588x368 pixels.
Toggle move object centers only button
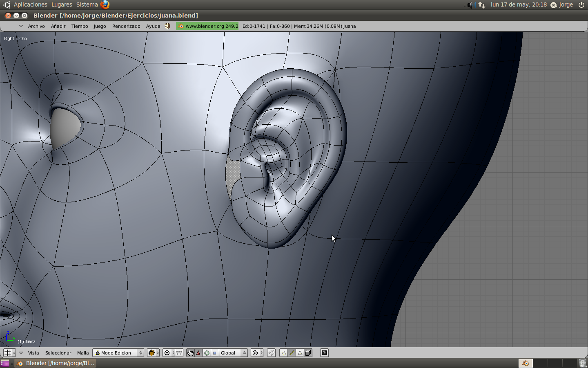tap(179, 353)
